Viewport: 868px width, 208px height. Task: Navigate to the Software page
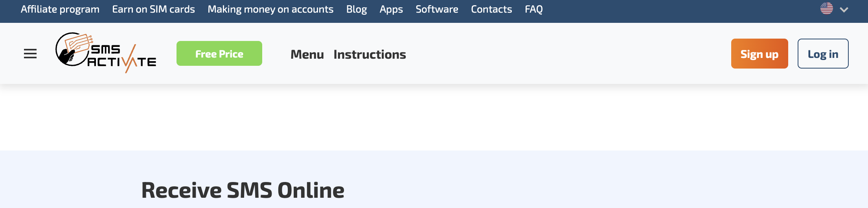[437, 9]
